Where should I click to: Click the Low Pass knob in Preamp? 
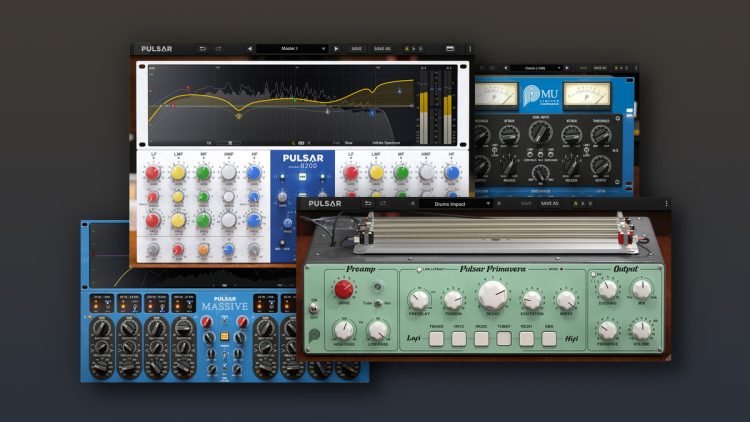tap(378, 330)
